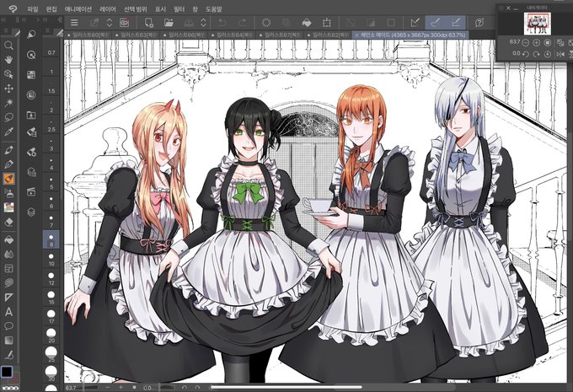Screen dimensions: 573x392
Task: Switch to the 일러스트66 canvas tab
Action: tap(184, 35)
